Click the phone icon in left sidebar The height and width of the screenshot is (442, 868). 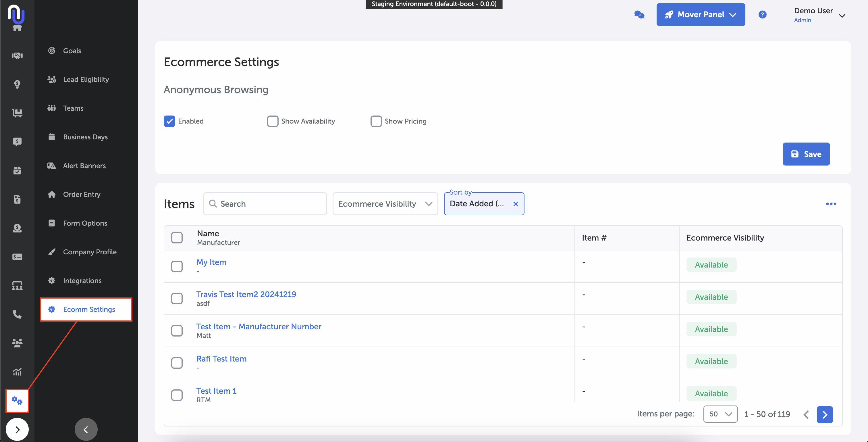pos(17,314)
